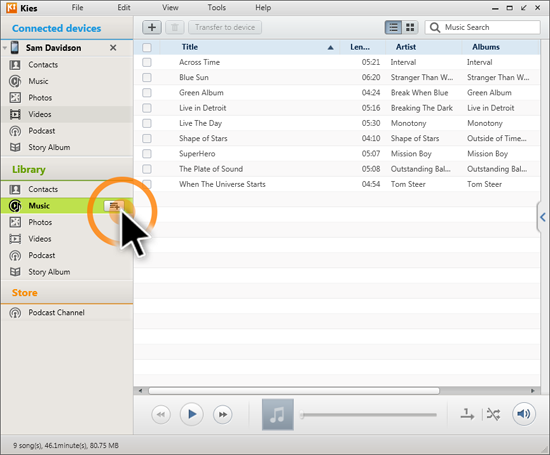This screenshot has height=455, width=550.
Task: Check the Live The Day song checkbox
Action: pos(147,123)
